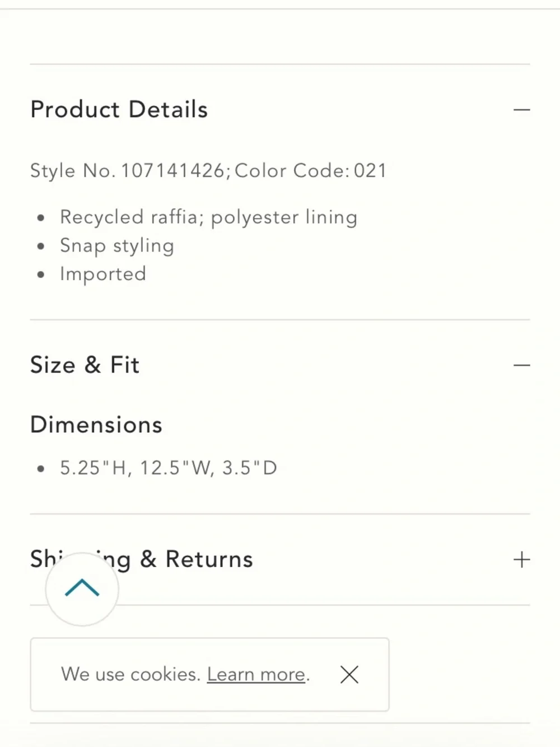This screenshot has width=560, height=747.
Task: Click the 5.25"H, 12.5"W, 3.5"D measurement line
Action: 169,468
